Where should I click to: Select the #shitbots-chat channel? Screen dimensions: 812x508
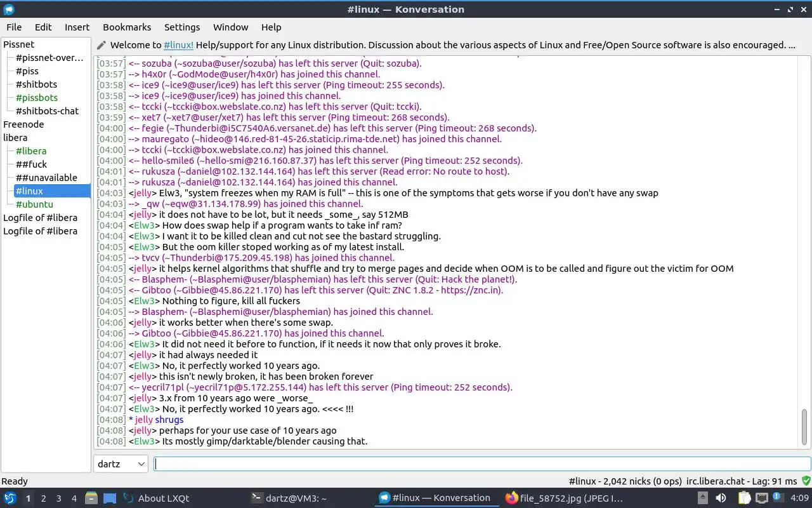pos(47,111)
